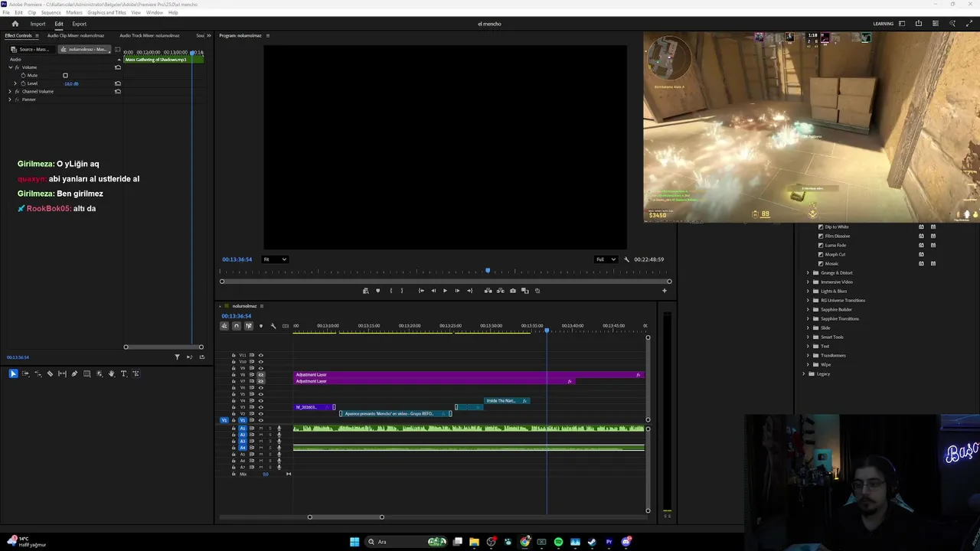Toggle the Mute checkbox under Volume

click(x=65, y=75)
